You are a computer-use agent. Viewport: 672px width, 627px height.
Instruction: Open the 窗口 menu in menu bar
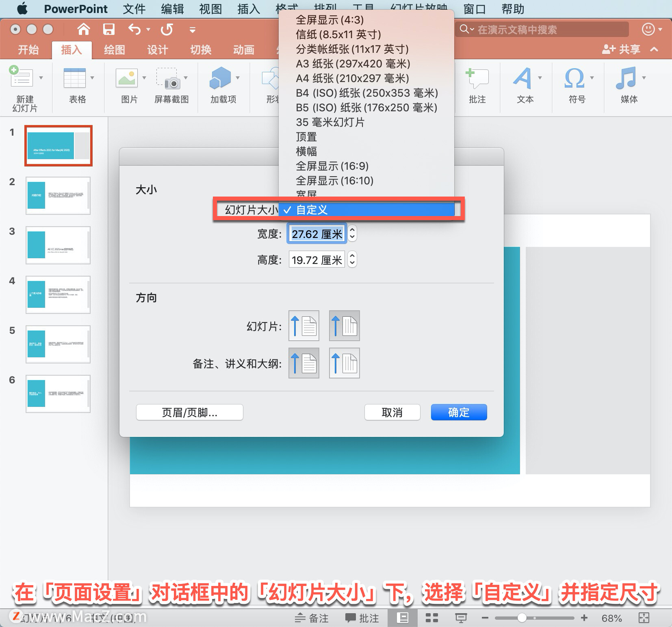tap(475, 9)
